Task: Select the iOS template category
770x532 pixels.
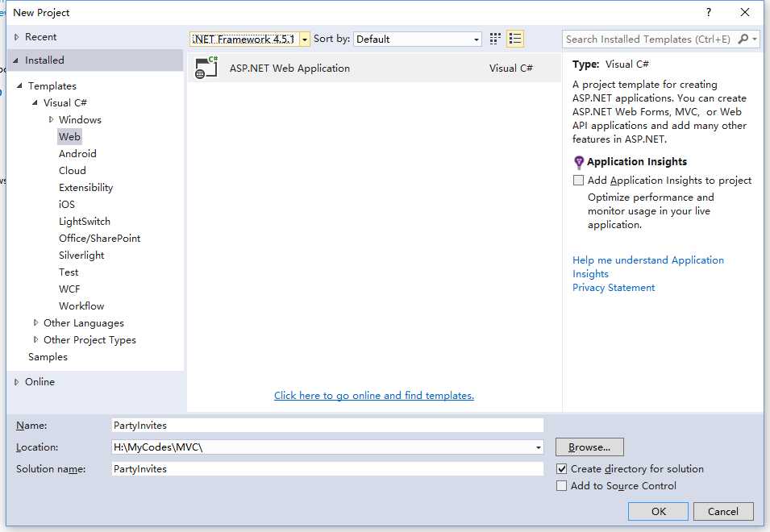Action: point(67,205)
